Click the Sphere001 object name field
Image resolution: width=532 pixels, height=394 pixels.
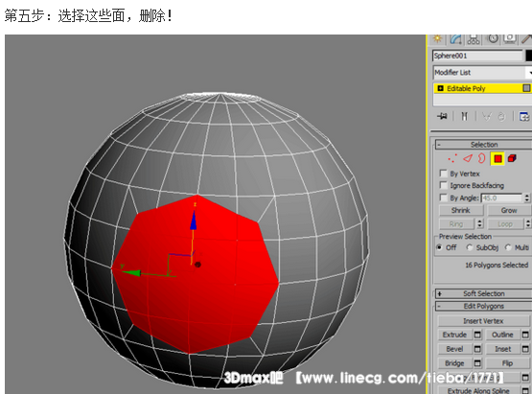[477, 56]
